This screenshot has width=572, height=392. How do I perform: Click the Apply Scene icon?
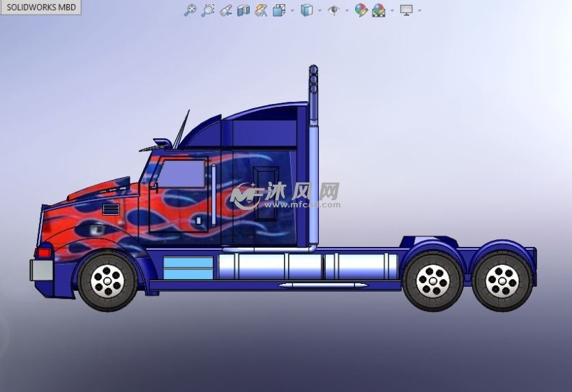[x=379, y=10]
